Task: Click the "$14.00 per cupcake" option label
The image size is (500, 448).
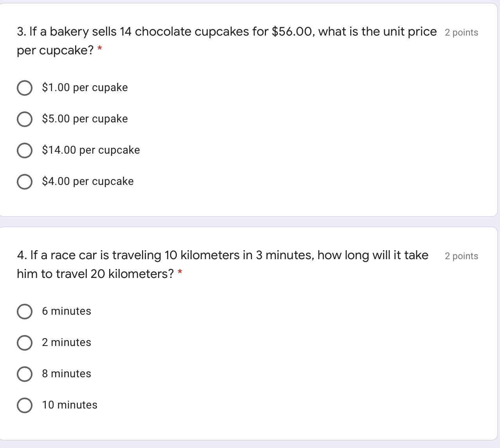Action: tap(91, 150)
